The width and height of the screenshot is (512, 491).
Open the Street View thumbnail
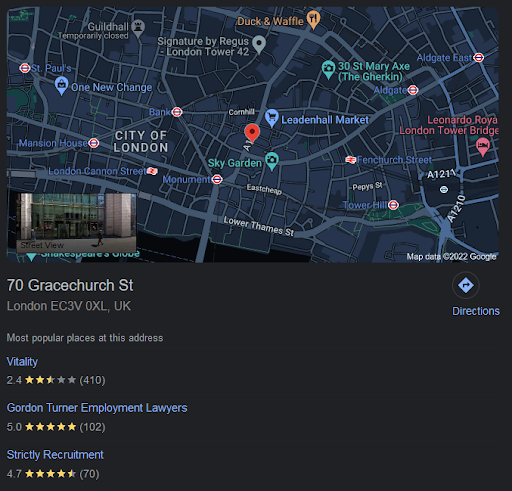76,222
